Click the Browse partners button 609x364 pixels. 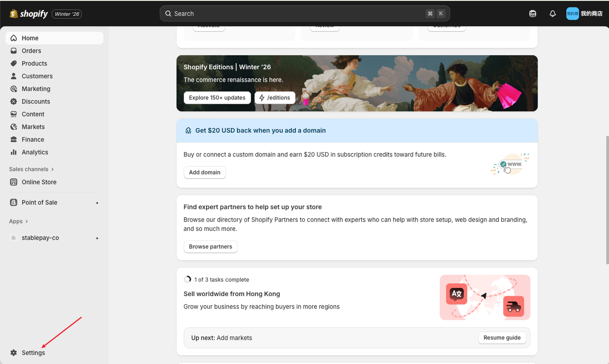[x=210, y=247]
